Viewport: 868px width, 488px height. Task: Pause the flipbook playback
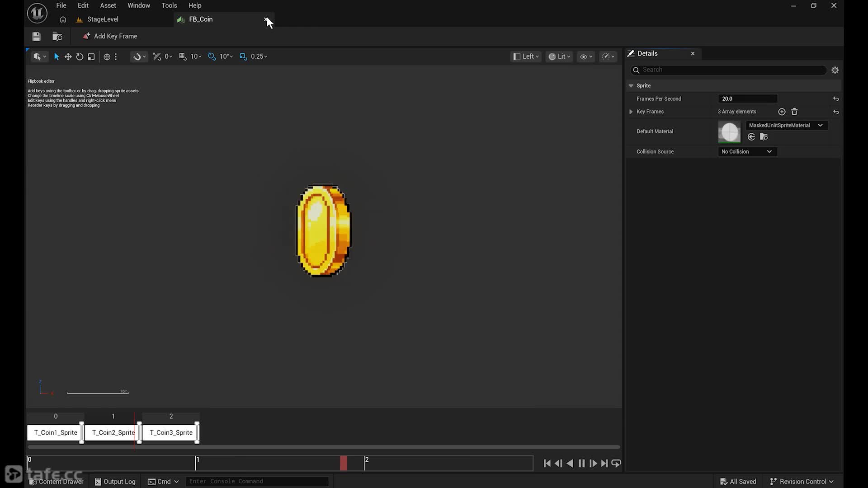[581, 464]
